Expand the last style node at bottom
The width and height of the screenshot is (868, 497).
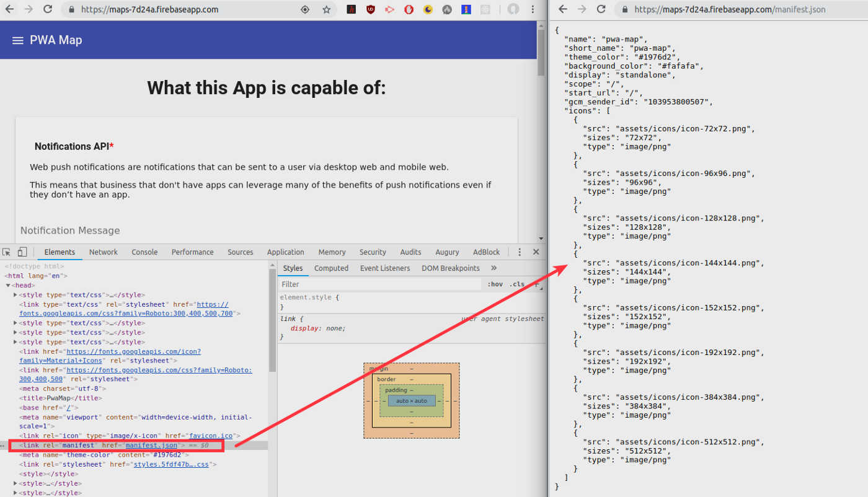pos(15,493)
